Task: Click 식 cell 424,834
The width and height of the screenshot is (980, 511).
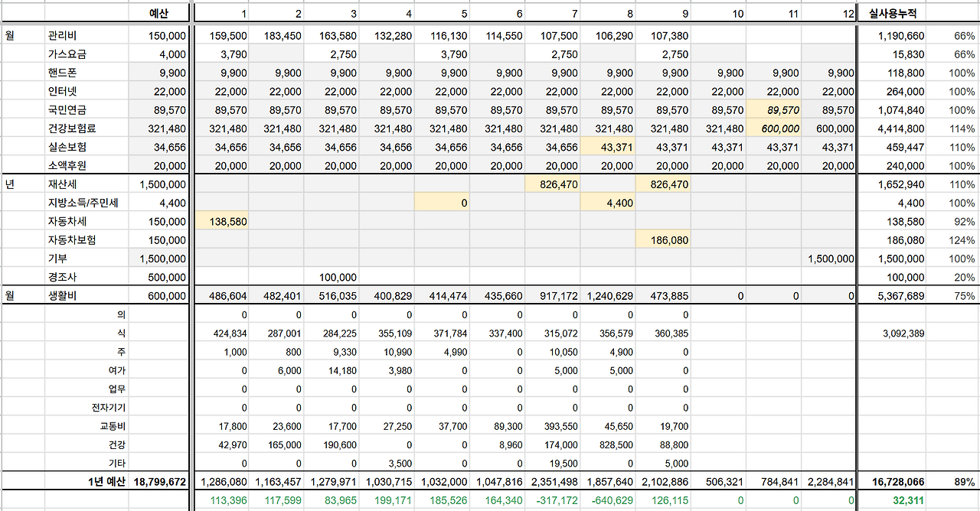Action: coord(230,334)
